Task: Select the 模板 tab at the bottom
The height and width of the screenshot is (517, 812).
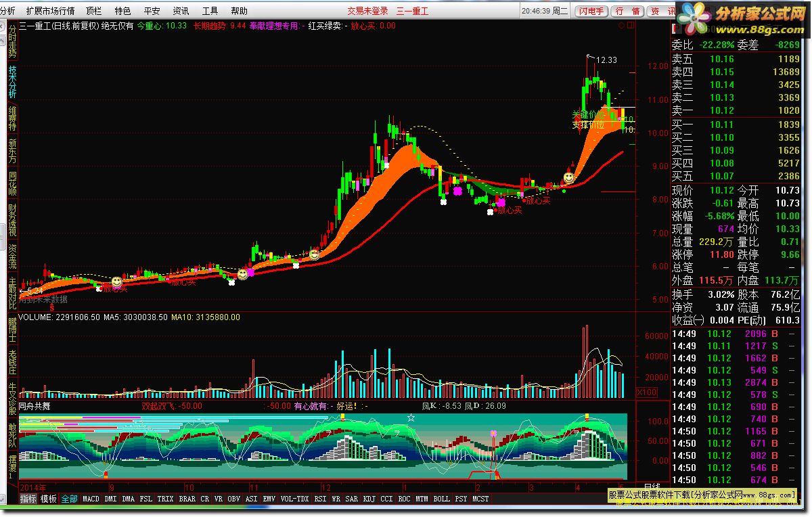Action: 48,499
